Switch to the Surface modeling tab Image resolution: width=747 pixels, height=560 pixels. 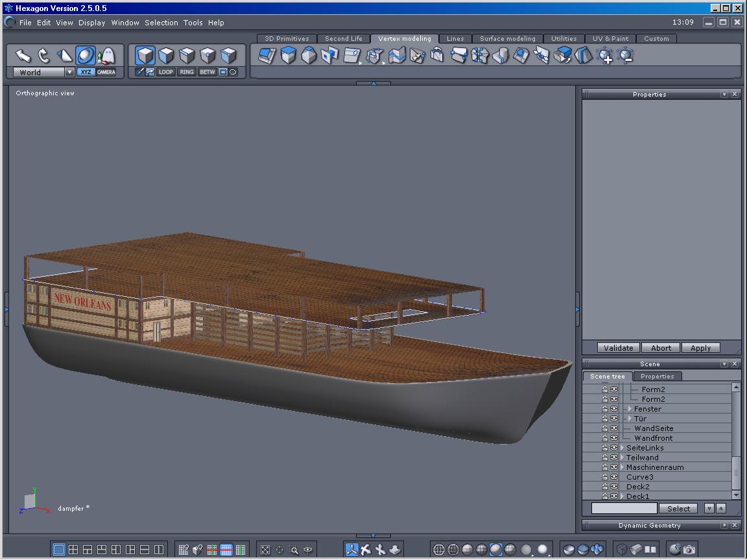pyautogui.click(x=507, y=39)
